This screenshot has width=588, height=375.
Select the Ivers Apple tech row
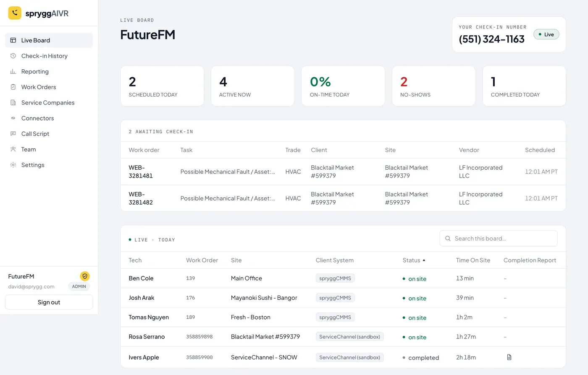click(343, 357)
